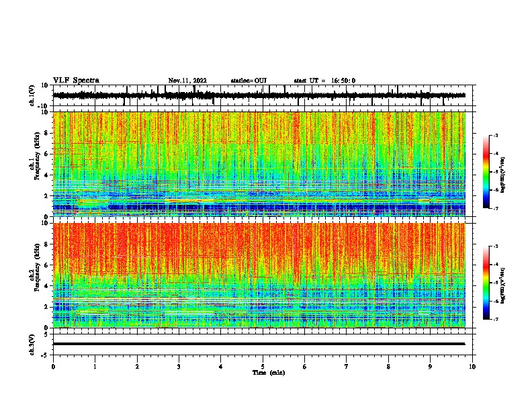Screen dimensions: 532x411
Task: Click the ch.2 spectrogram color scale bar
Action: 486,283
